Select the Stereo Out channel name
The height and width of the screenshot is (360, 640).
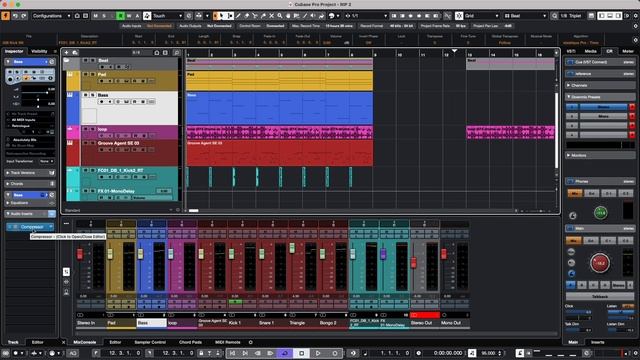tap(424, 323)
